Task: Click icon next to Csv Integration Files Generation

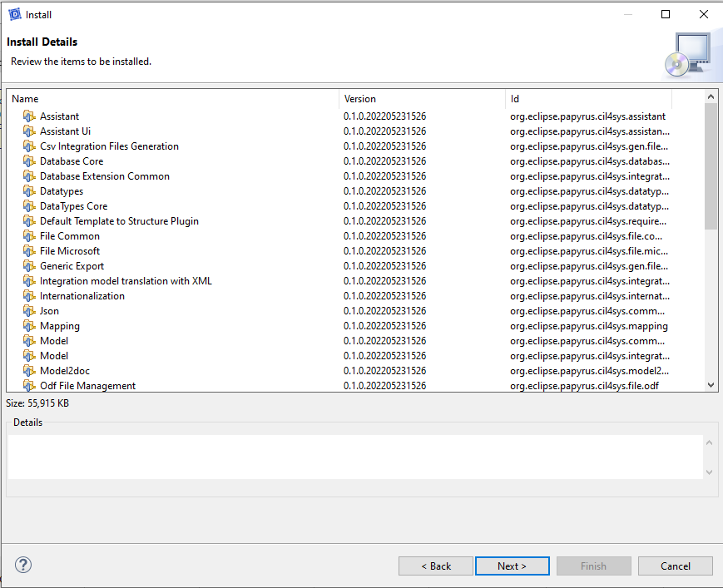Action: (29, 146)
